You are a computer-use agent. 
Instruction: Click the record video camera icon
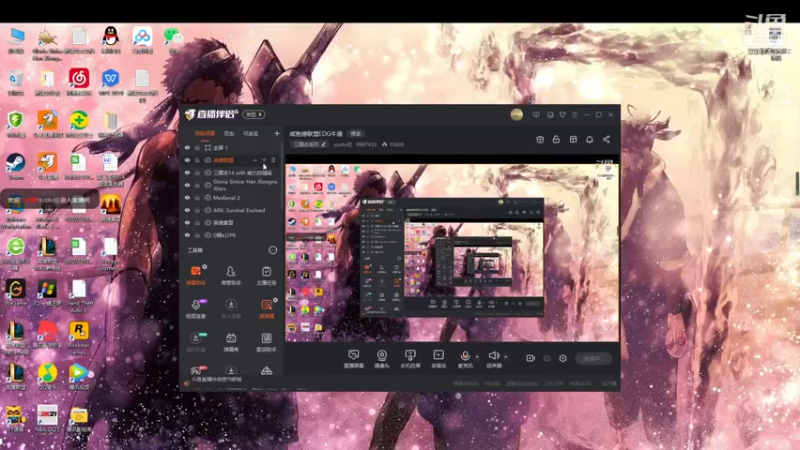pos(530,358)
